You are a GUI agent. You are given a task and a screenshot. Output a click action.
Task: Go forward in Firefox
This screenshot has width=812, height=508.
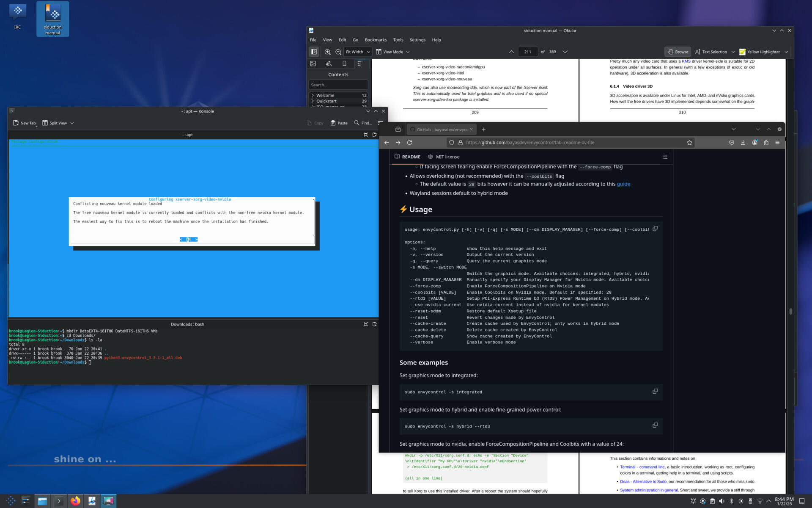(x=398, y=143)
